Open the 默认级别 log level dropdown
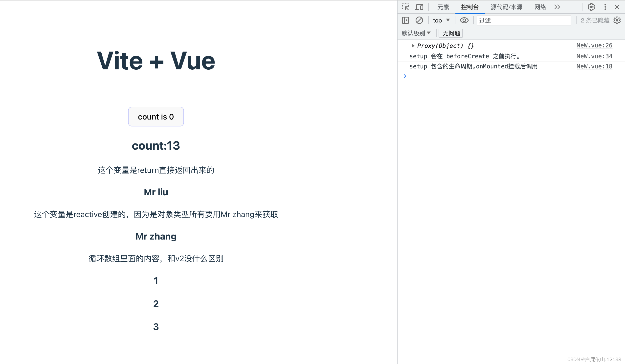The width and height of the screenshot is (625, 364). (416, 33)
